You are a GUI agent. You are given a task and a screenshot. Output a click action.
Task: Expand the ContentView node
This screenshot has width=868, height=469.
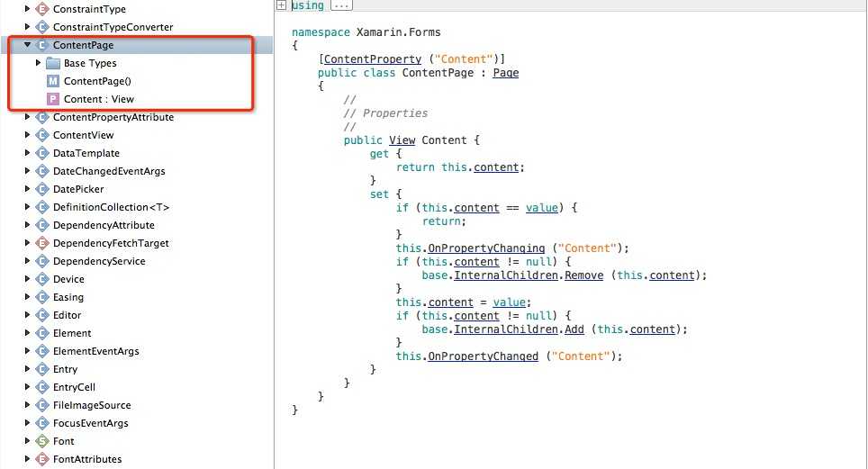click(27, 135)
